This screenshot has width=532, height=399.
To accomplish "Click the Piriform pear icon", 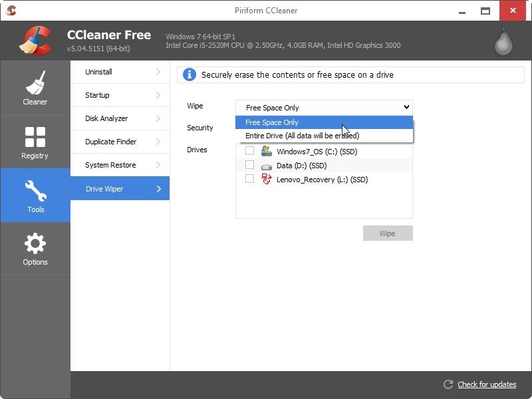I will [504, 42].
